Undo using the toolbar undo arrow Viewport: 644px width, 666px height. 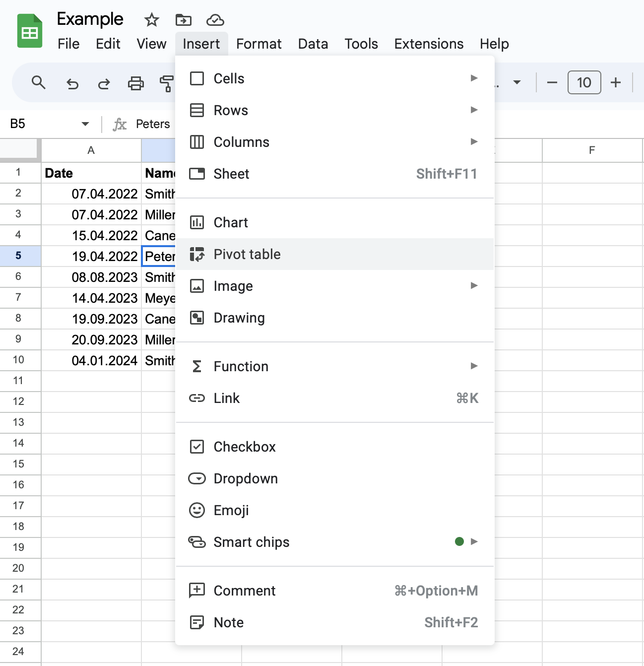pyautogui.click(x=72, y=83)
